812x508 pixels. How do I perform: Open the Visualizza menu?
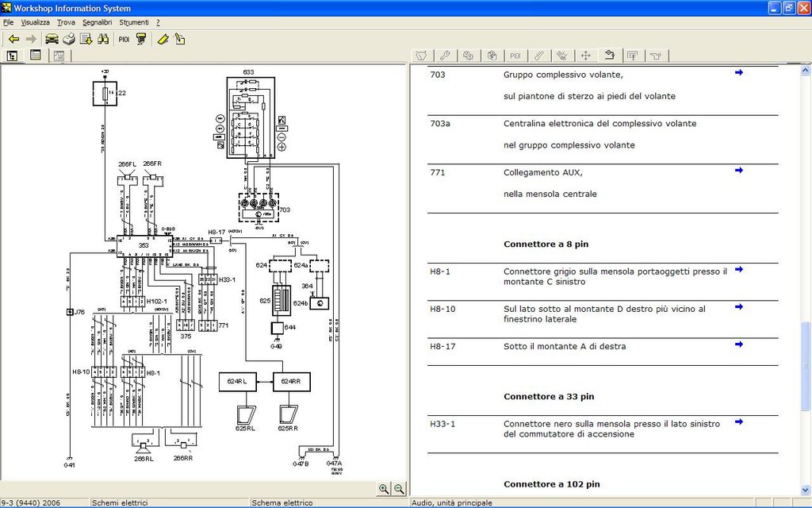tap(35, 22)
